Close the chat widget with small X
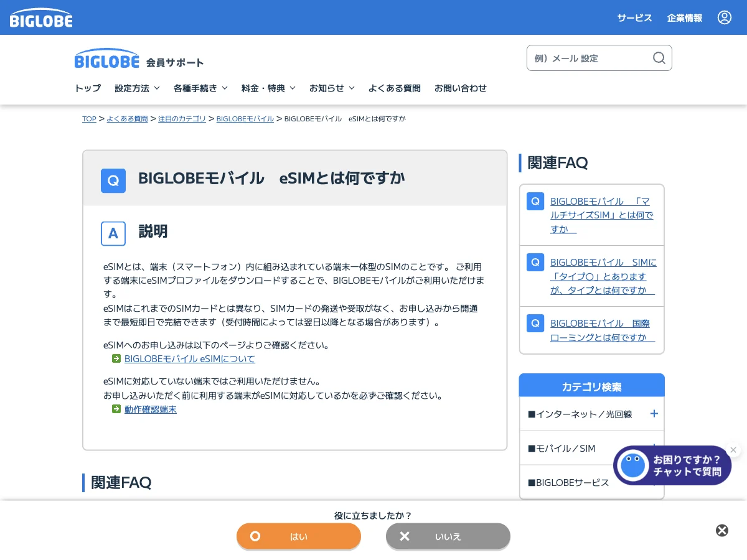This screenshot has width=747, height=560. 733,450
